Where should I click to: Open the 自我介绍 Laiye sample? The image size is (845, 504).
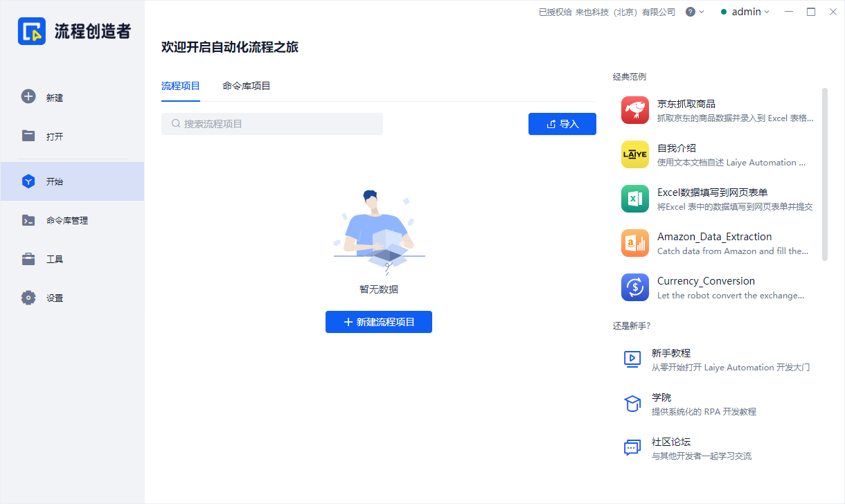(x=634, y=154)
